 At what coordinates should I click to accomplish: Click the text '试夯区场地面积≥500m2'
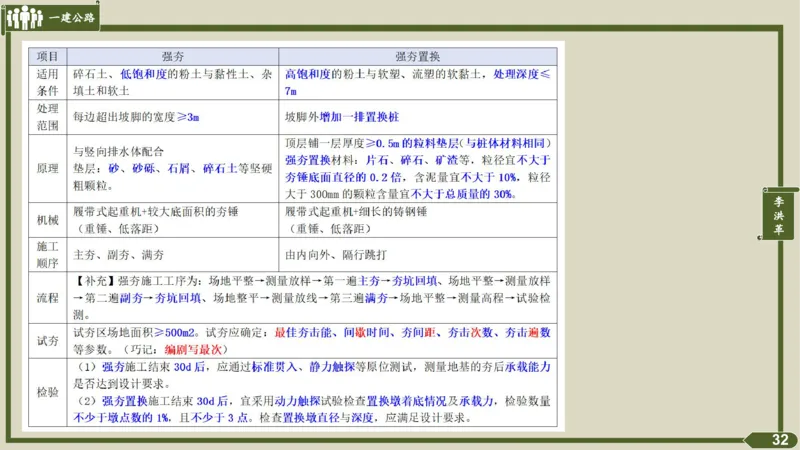[134, 333]
